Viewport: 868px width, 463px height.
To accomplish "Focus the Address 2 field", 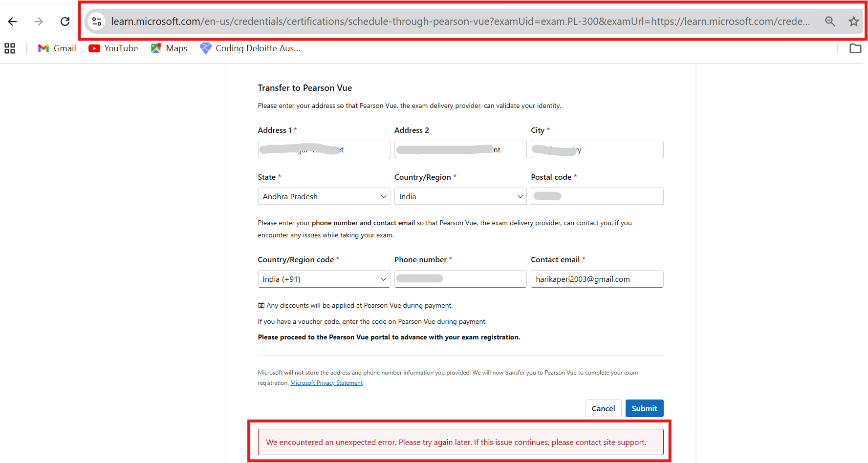I will pos(460,149).
